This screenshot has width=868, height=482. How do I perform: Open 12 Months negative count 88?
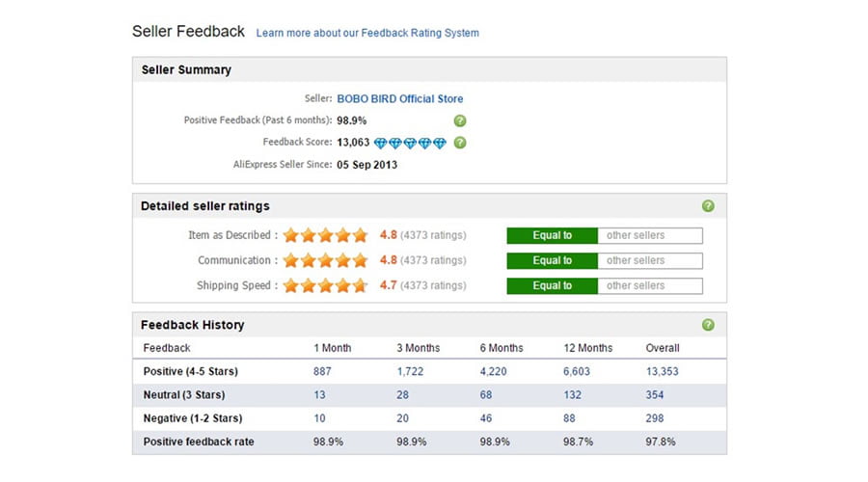click(x=569, y=418)
